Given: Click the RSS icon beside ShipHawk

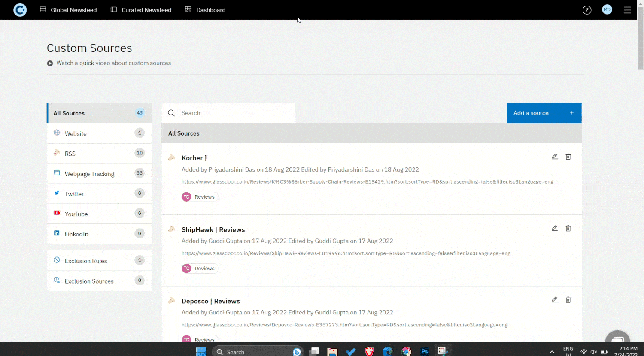Looking at the screenshot, I should point(171,229).
